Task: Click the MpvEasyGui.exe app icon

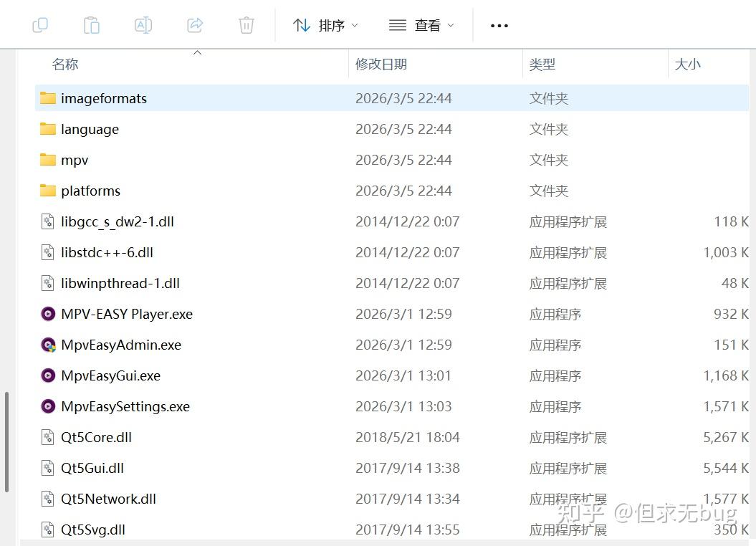Action: pos(48,376)
